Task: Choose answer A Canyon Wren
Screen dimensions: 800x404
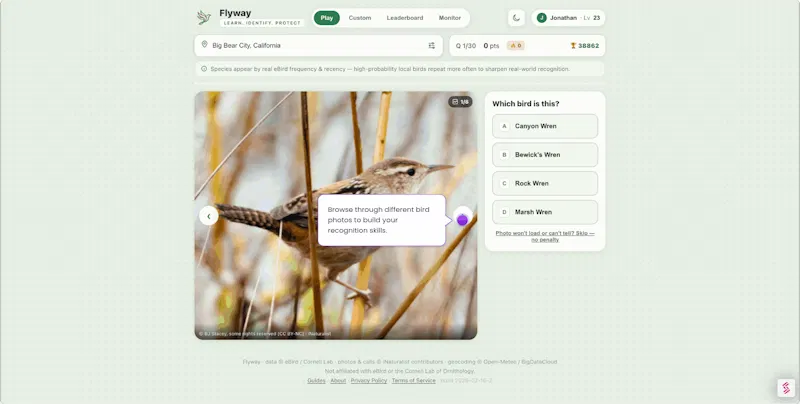Action: [x=545, y=126]
